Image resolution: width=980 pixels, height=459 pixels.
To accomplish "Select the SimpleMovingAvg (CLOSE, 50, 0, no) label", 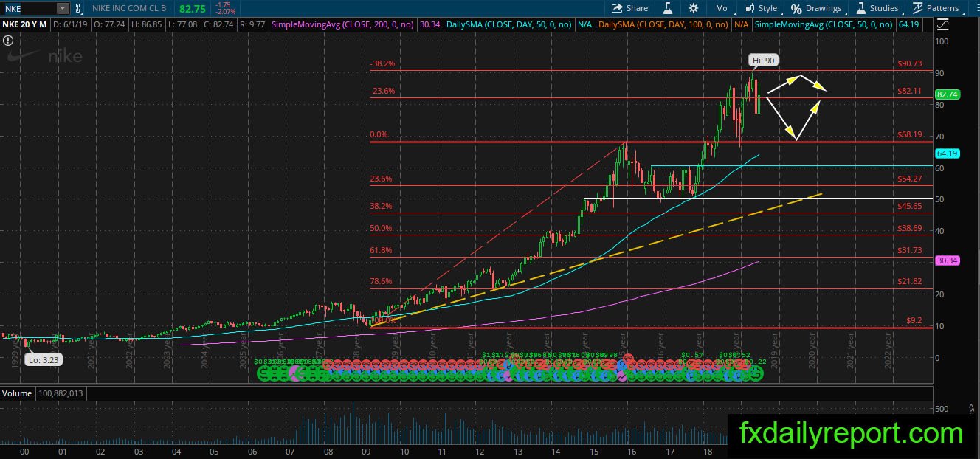I will click(x=825, y=24).
